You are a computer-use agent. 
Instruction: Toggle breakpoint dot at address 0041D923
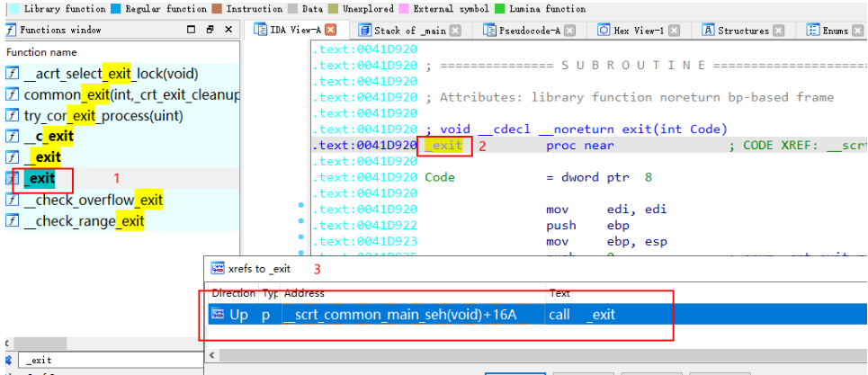[x=301, y=237]
